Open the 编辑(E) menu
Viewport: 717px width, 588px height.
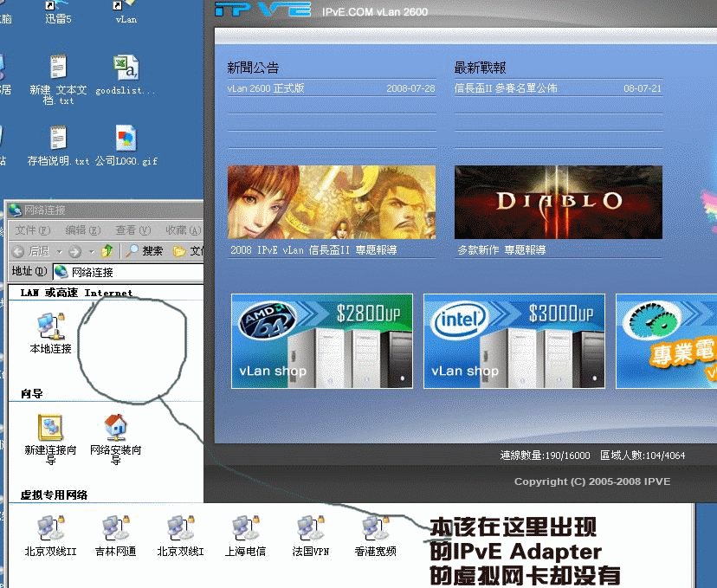82,230
